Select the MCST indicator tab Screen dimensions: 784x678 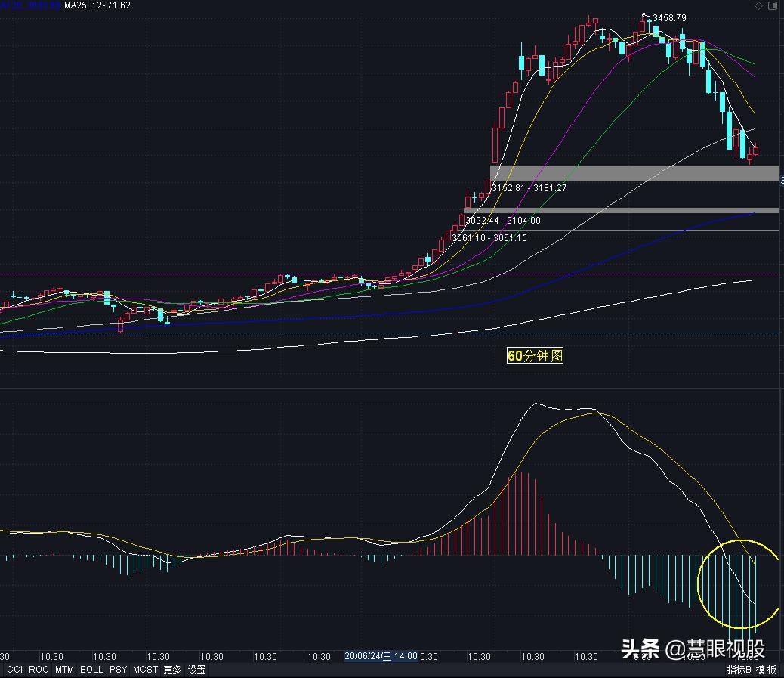(x=146, y=670)
